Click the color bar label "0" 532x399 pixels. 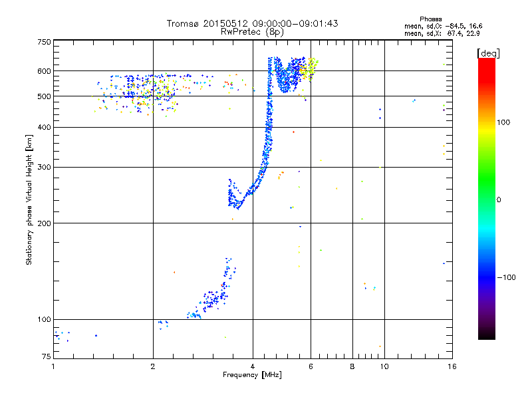tap(499, 200)
